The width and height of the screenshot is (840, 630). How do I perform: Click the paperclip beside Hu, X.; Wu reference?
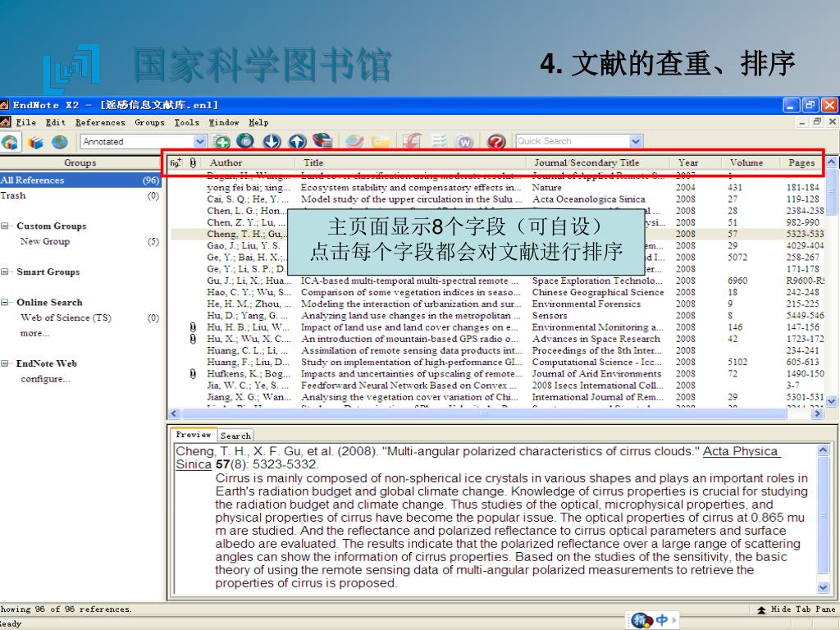click(x=193, y=339)
